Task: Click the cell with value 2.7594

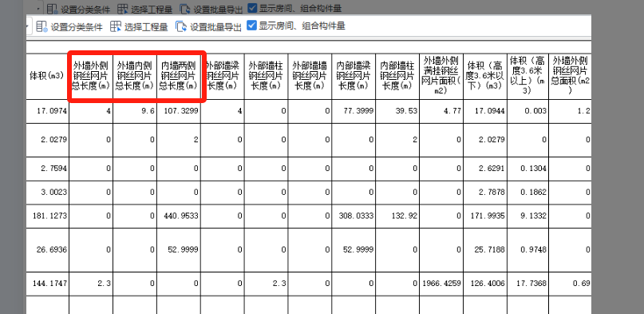Action: 47,169
